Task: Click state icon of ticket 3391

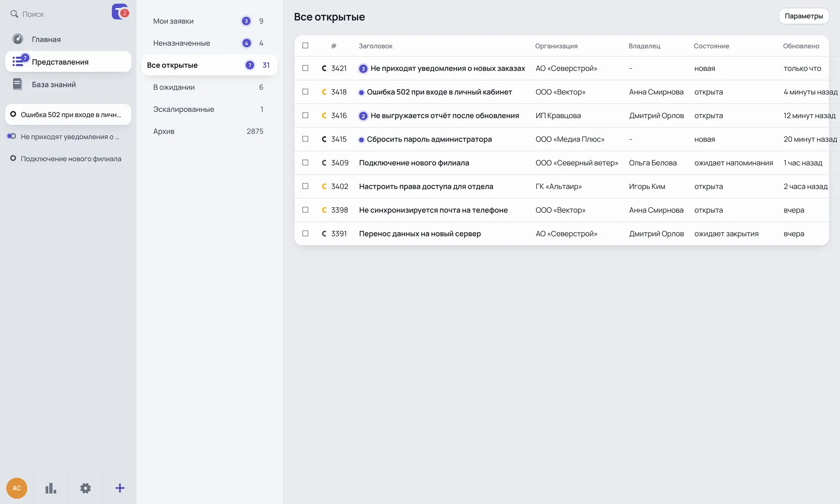Action: click(x=324, y=234)
